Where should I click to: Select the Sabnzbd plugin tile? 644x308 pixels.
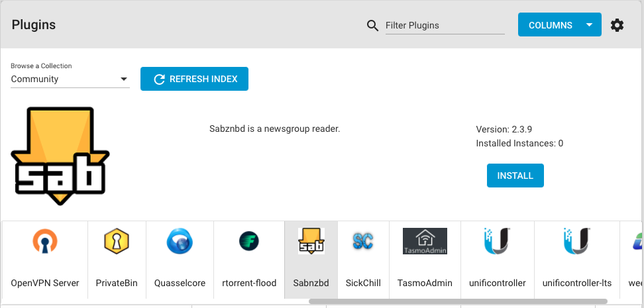click(x=311, y=260)
